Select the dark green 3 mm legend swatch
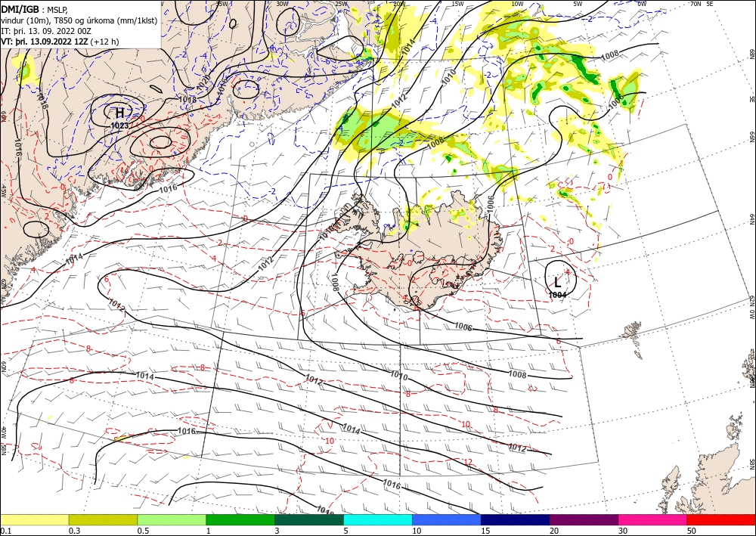This screenshot has width=756, height=536. 309,519
